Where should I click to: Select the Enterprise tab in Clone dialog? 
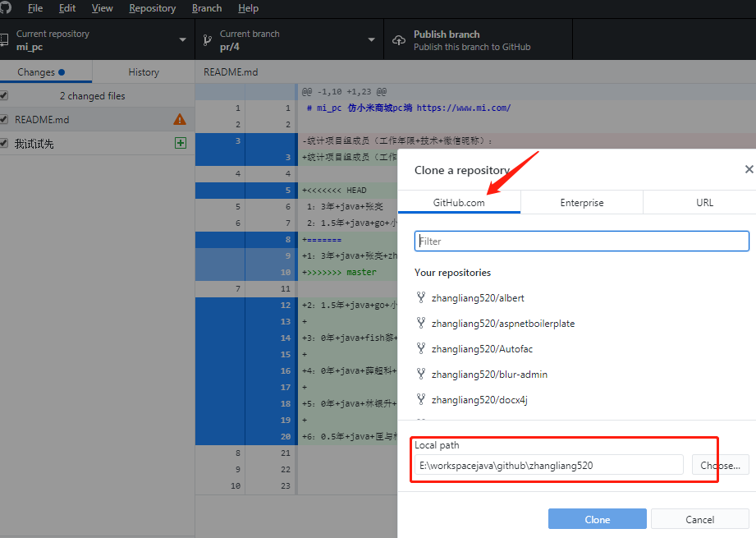(x=582, y=203)
